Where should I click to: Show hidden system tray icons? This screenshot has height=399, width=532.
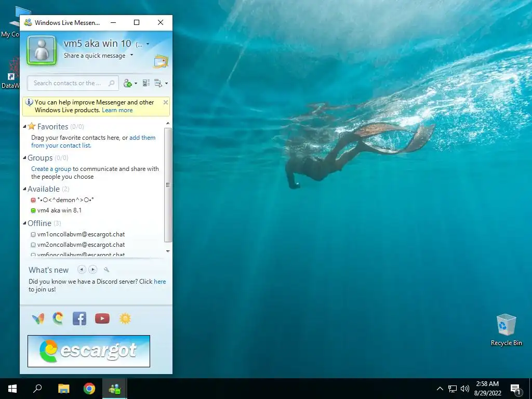point(440,389)
